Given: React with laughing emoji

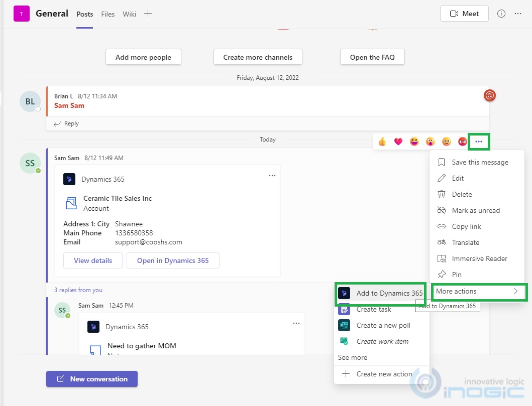Looking at the screenshot, I should click(x=414, y=142).
